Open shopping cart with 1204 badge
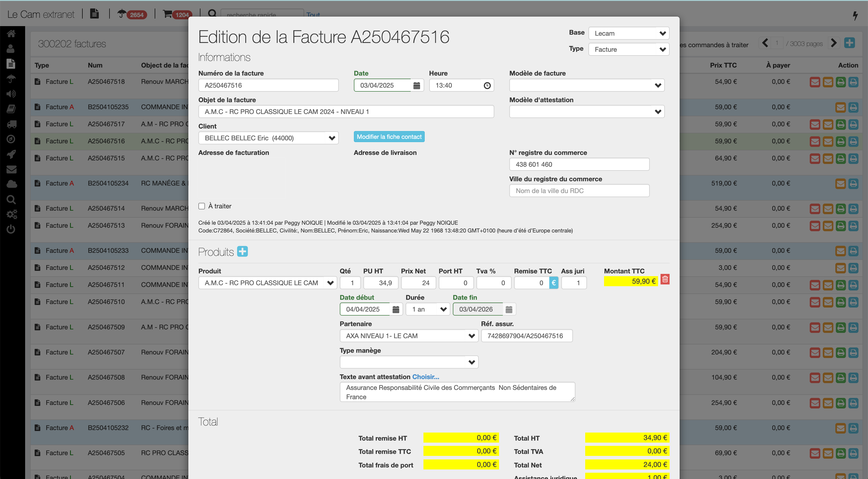868x479 pixels. coord(168,14)
